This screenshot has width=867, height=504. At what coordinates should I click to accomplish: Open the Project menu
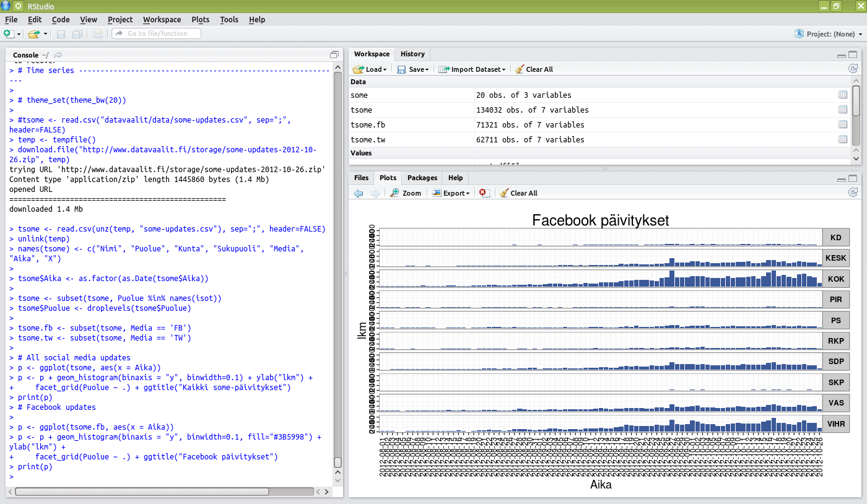pos(120,19)
